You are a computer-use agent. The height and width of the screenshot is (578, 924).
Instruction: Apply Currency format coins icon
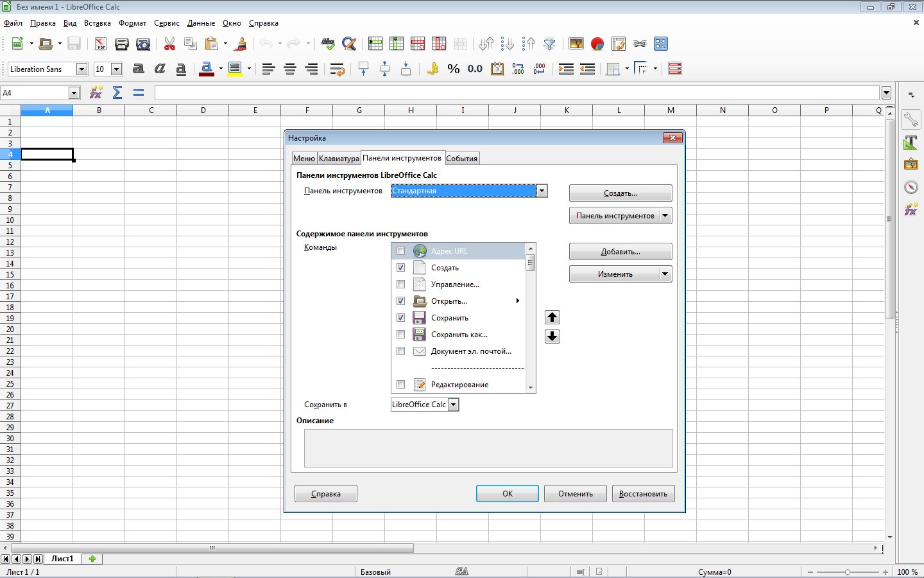point(432,69)
